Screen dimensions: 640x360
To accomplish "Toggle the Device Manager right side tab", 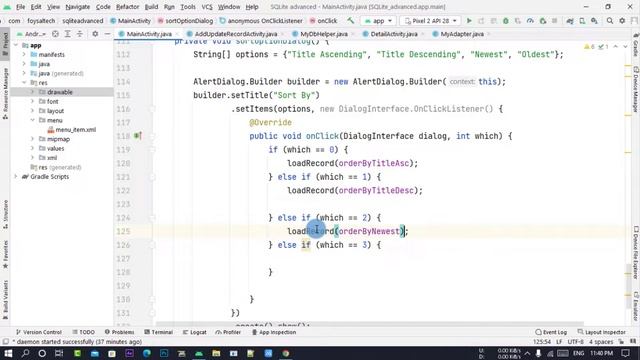I will pos(636,89).
